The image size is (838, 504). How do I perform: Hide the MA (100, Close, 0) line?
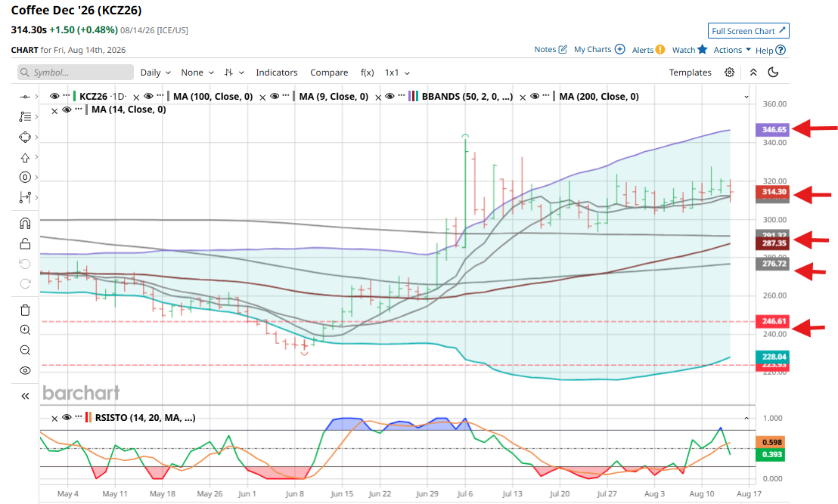click(x=148, y=96)
